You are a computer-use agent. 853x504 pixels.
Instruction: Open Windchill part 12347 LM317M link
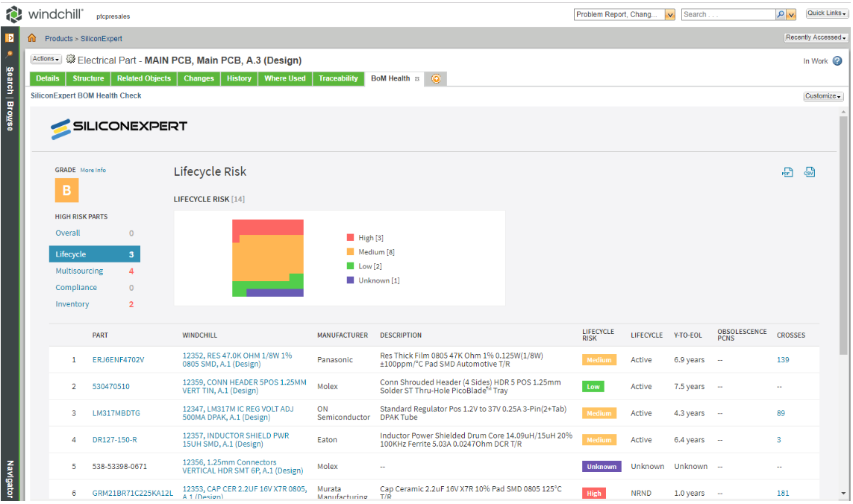point(238,413)
